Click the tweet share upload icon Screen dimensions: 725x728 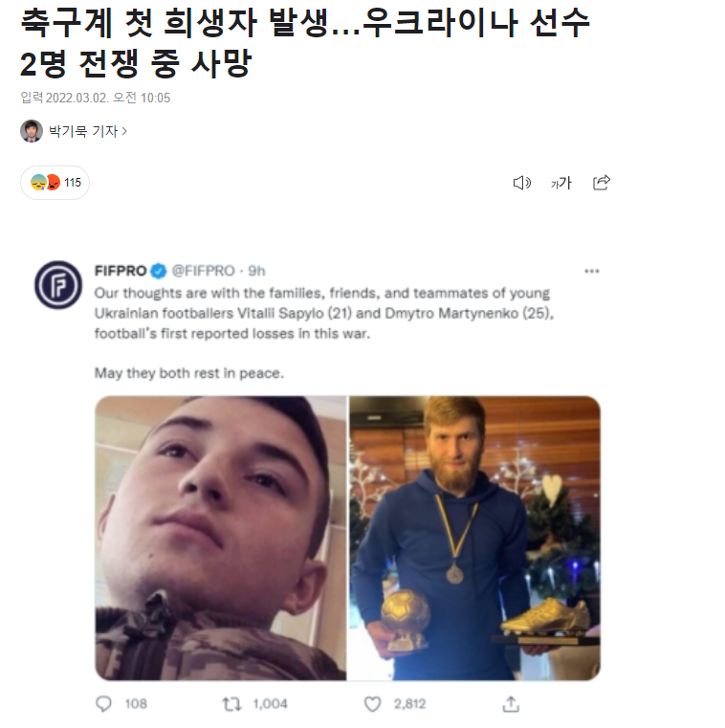[x=511, y=704]
